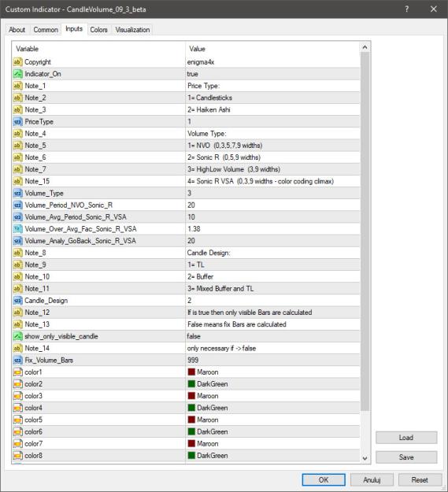This screenshot has width=448, height=492.
Task: Click the integer icon beside Fix_Volume_Bars
Action: [18, 360]
